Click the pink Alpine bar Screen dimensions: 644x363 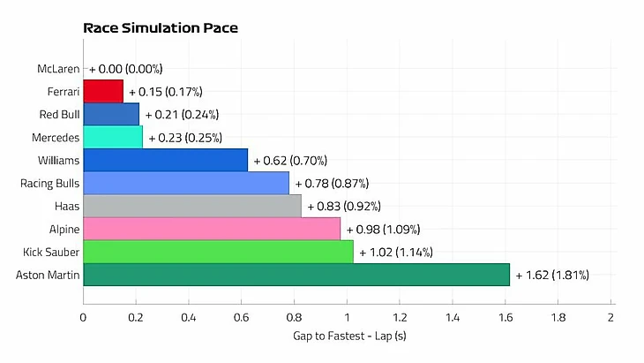pos(212,229)
